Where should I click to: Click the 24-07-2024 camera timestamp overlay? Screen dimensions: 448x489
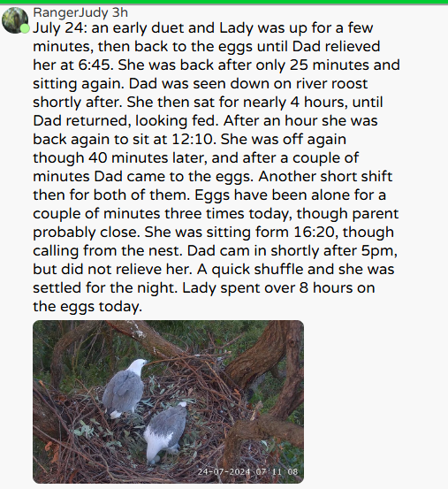247,471
